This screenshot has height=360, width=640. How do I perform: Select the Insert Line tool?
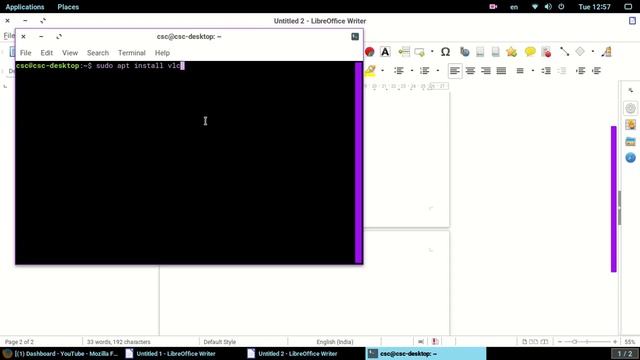(x=564, y=51)
